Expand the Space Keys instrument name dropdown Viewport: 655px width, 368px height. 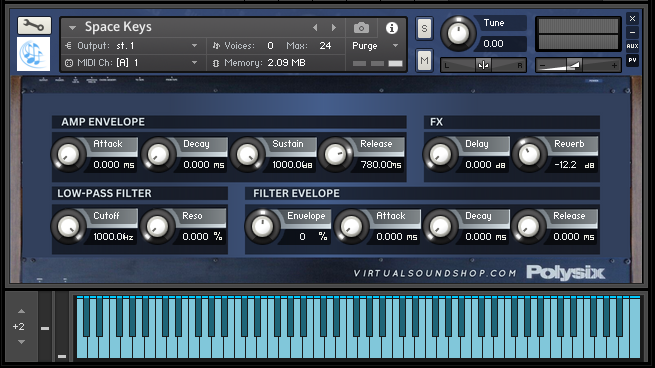pos(72,28)
